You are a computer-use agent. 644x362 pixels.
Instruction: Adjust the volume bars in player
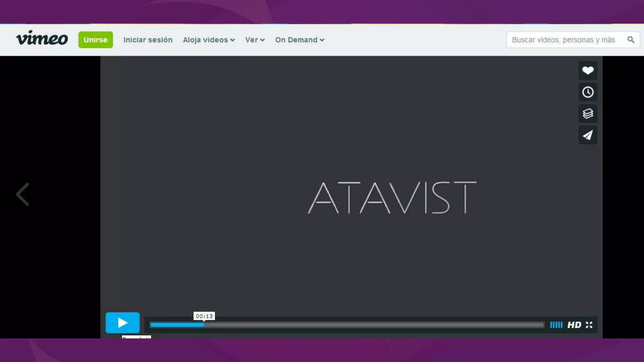(556, 325)
